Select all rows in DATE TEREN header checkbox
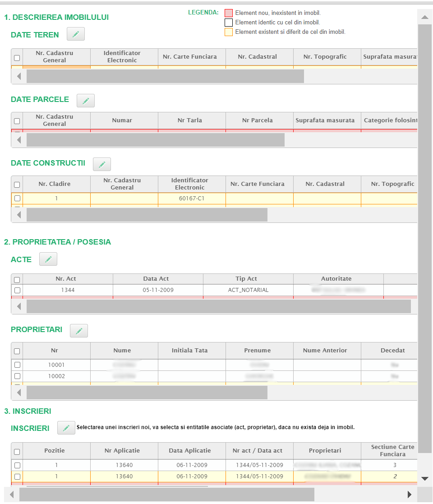The image size is (433, 504). [17, 58]
